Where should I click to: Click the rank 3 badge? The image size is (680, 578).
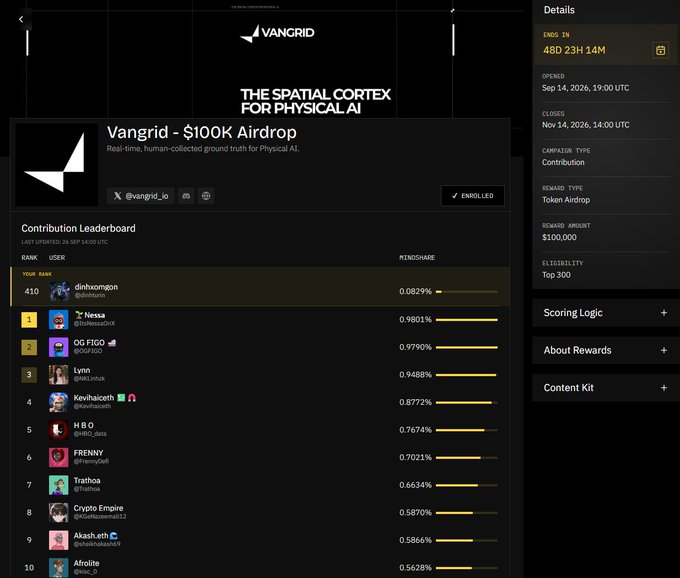coord(29,375)
